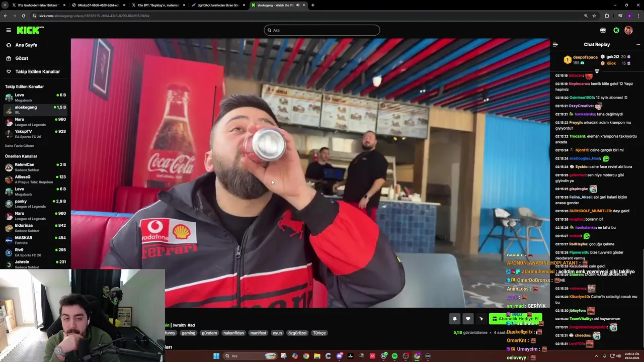
Task: Open browser extensions puzzle icon
Action: (x=607, y=16)
